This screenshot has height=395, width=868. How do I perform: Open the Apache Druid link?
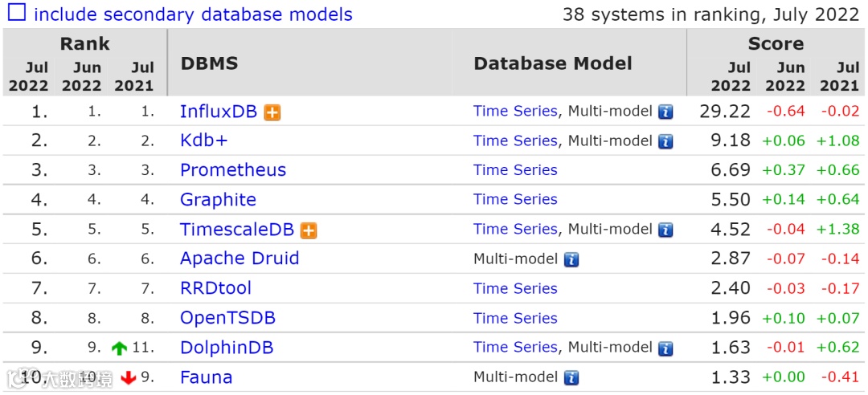point(240,259)
